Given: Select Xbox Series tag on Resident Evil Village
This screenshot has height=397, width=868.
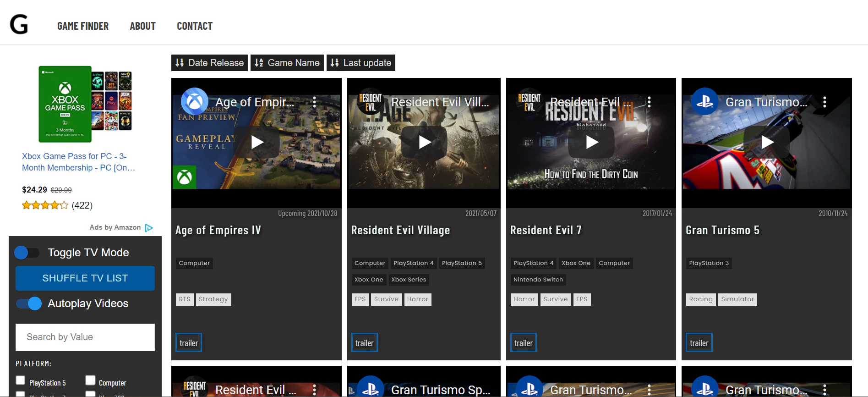Looking at the screenshot, I should 409,280.
